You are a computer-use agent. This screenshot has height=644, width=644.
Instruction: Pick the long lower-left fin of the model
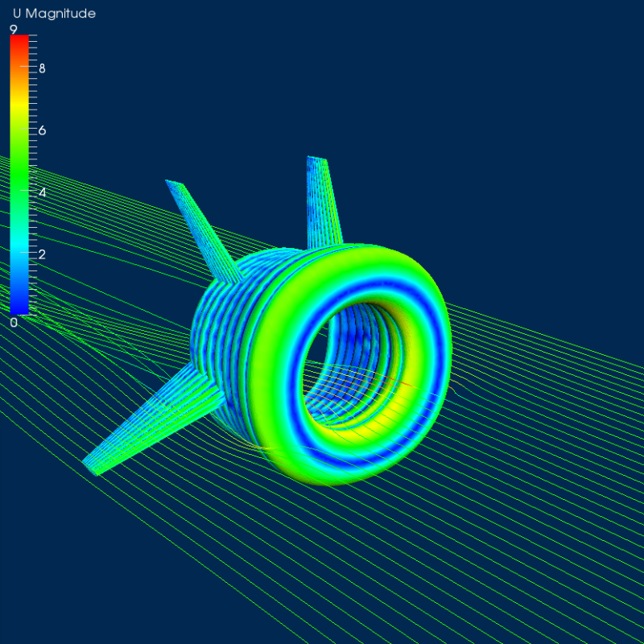pyautogui.click(x=154, y=421)
